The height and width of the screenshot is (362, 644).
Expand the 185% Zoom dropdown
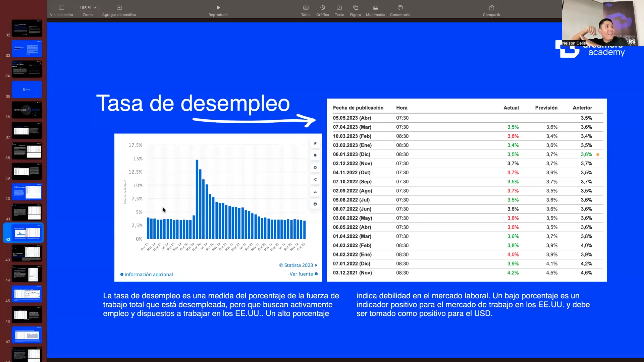[x=88, y=8]
